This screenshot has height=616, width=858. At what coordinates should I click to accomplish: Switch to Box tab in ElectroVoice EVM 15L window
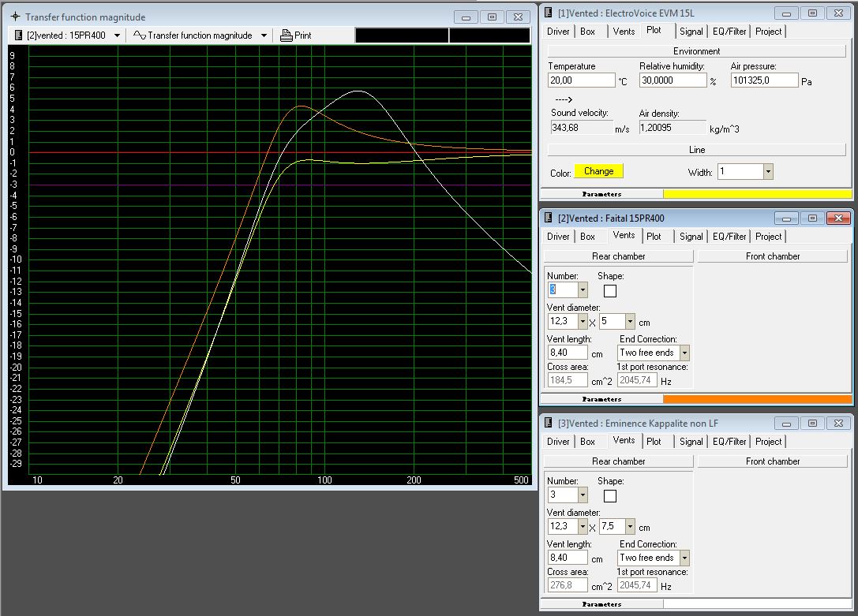(588, 32)
